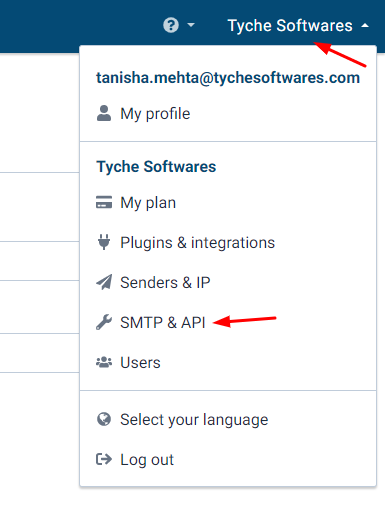Click the credit card icon
385x518 pixels.
[104, 202]
